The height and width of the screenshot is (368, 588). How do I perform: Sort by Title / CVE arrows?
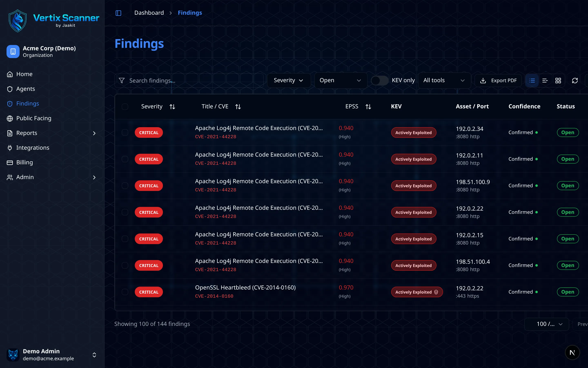(x=238, y=107)
